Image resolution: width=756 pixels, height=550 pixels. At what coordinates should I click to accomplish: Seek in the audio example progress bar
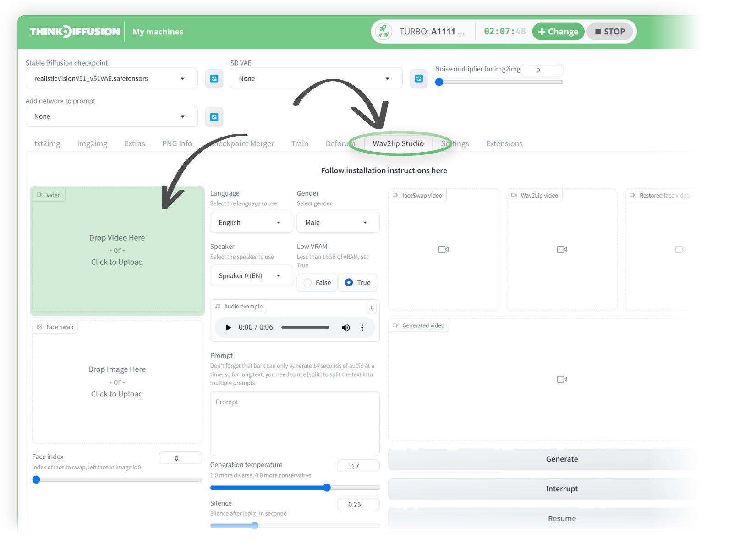click(305, 327)
